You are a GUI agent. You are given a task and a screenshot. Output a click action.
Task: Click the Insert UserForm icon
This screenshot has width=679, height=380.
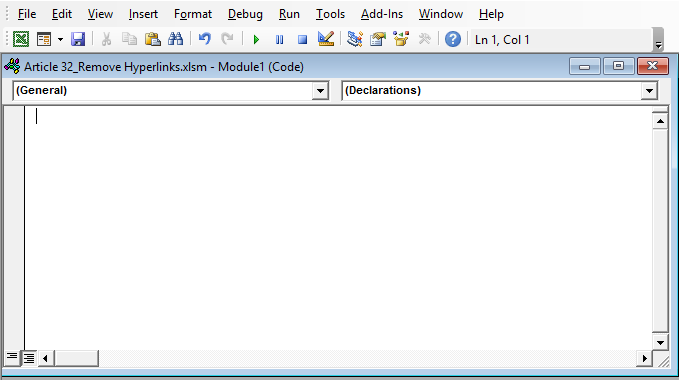point(44,39)
